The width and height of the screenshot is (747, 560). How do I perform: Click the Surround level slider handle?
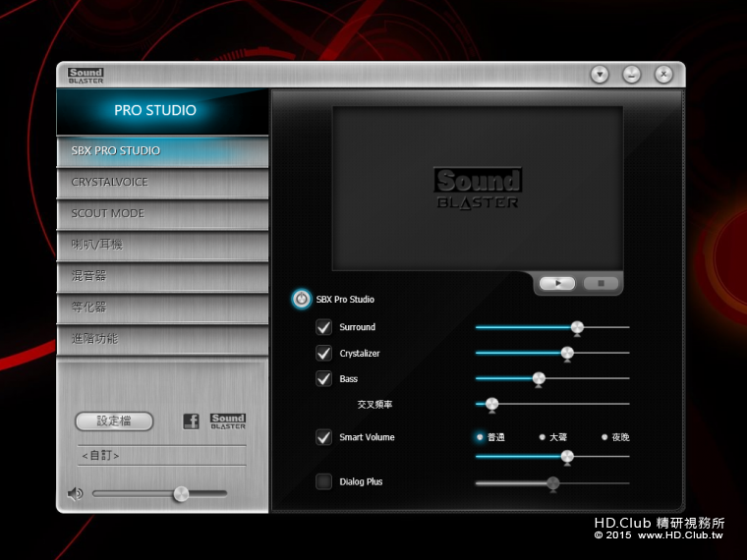tap(577, 327)
